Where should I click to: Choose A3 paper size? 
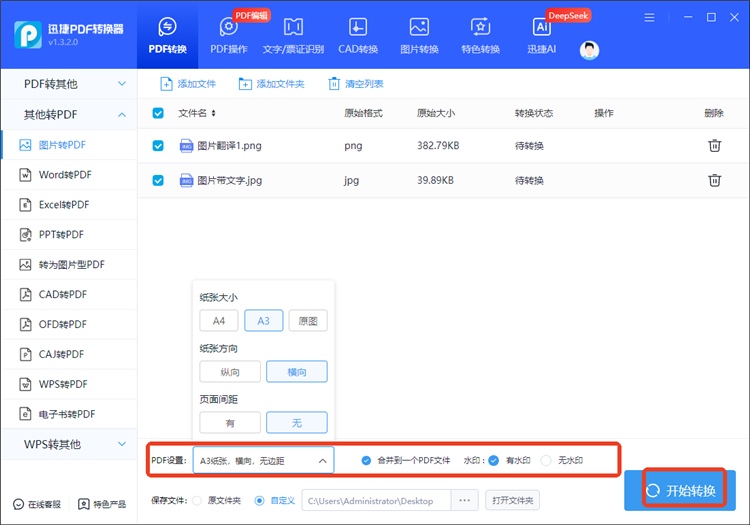coord(264,321)
